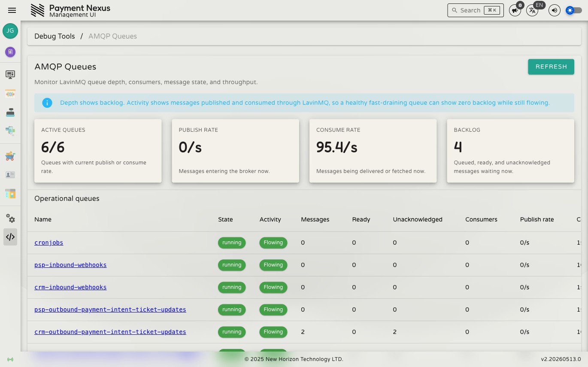Click the running badge for psp-inbound-webhooks
The width and height of the screenshot is (588, 367).
[232, 265]
